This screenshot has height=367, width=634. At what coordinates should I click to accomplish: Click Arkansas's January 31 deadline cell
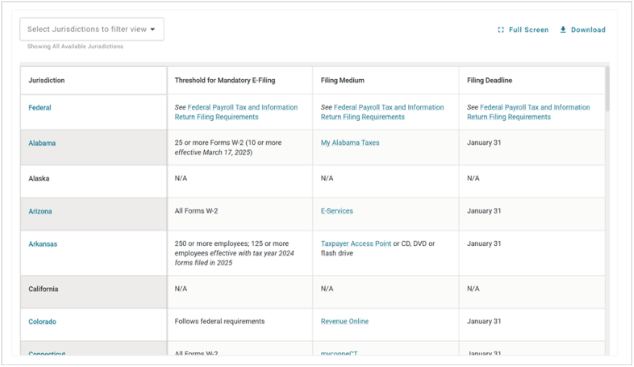[532, 253]
